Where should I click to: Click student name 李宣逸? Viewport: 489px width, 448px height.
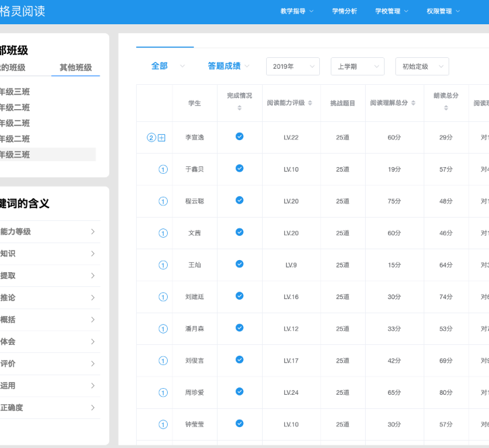click(195, 137)
